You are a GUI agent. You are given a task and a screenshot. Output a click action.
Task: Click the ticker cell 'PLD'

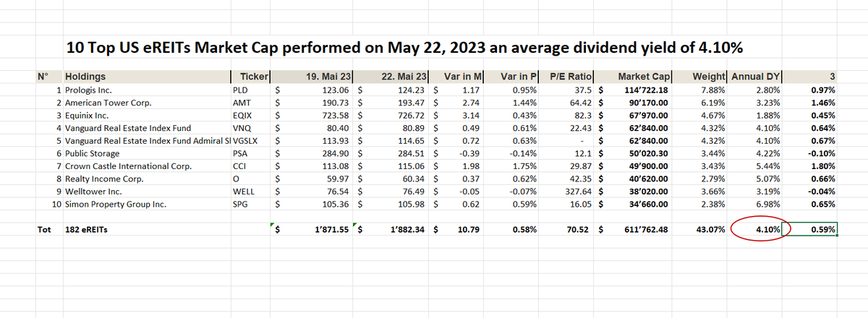click(x=250, y=90)
